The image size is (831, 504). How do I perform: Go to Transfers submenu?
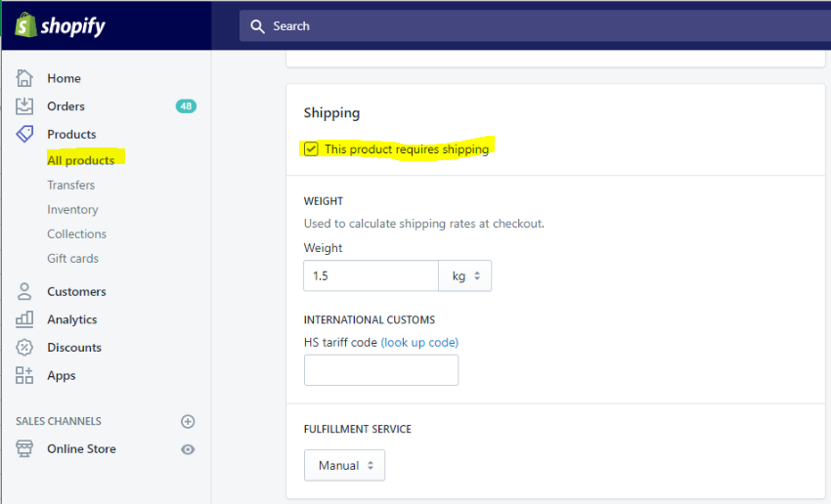(x=71, y=185)
